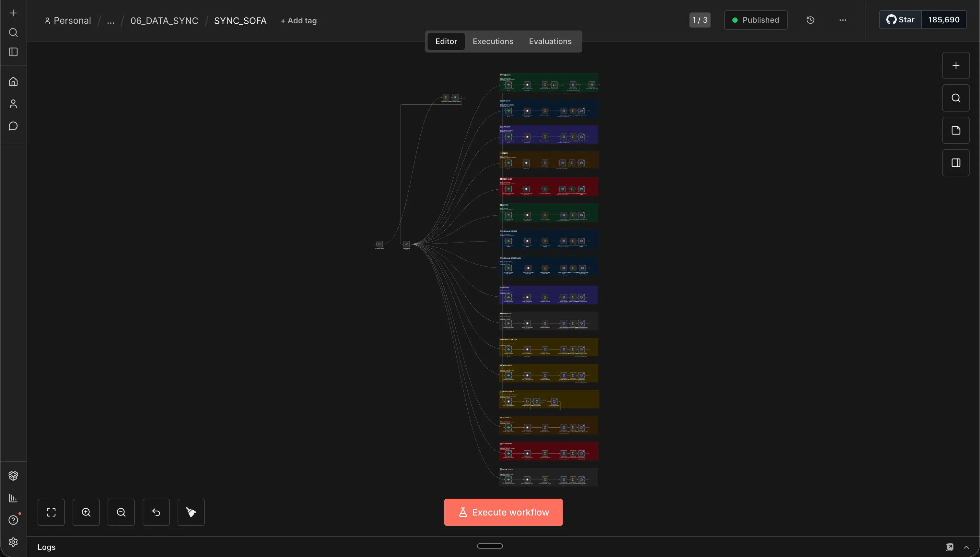980x557 pixels.
Task: Add a sticky note to the canvas
Action: [955, 130]
